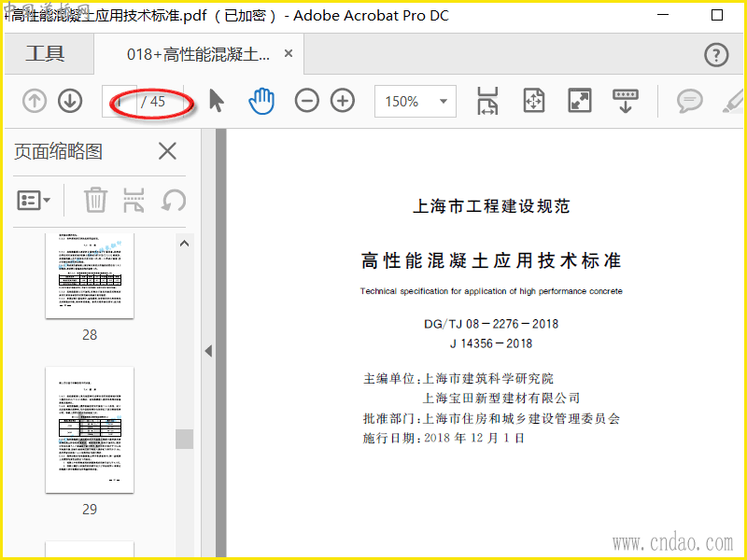
Task: Open the Help question mark icon
Action: pos(716,55)
